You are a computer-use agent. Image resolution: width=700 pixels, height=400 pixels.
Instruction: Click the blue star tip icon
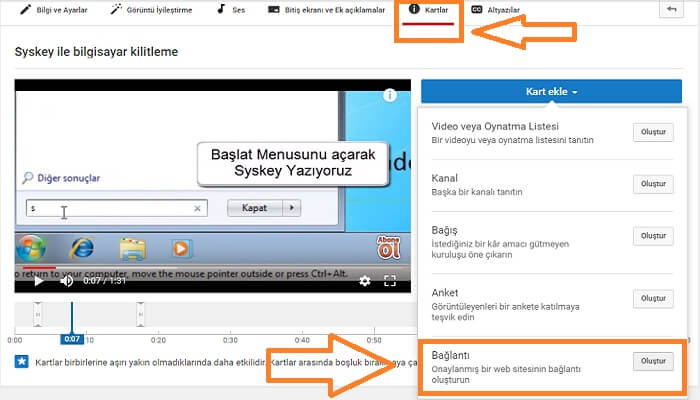pos(21,362)
